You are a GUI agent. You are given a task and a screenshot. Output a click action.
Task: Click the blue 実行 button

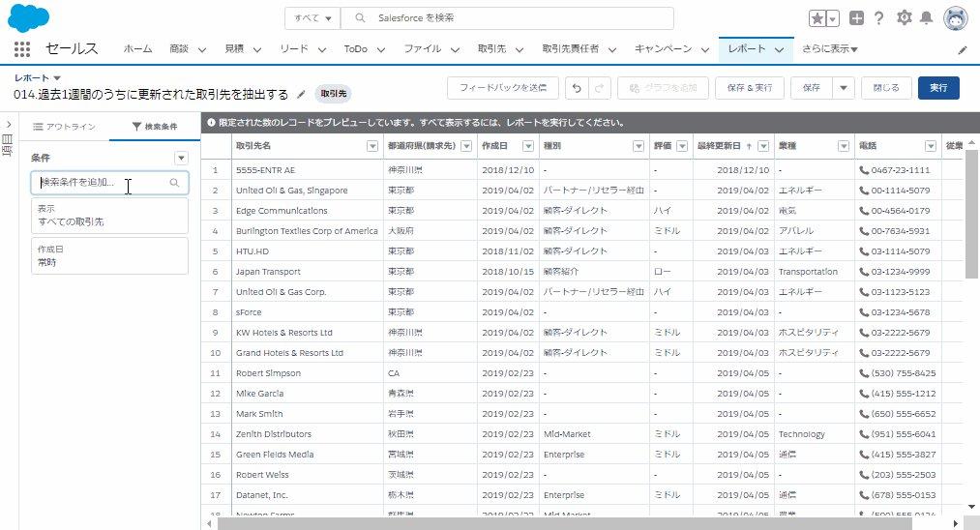pyautogui.click(x=938, y=88)
